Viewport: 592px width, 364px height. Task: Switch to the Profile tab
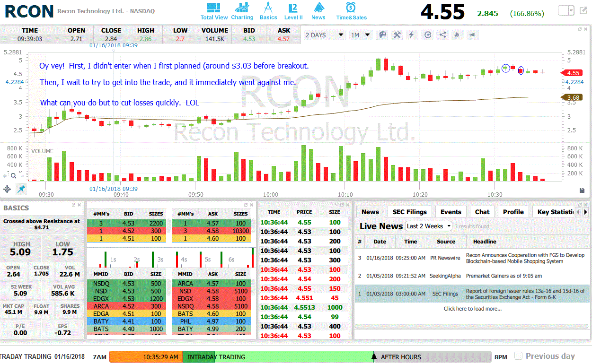click(513, 212)
